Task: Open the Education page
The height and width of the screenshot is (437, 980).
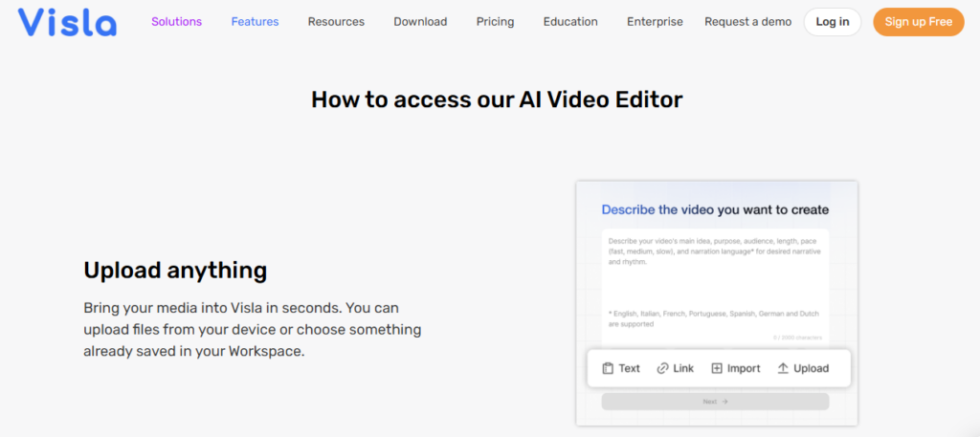Action: pyautogui.click(x=570, y=22)
